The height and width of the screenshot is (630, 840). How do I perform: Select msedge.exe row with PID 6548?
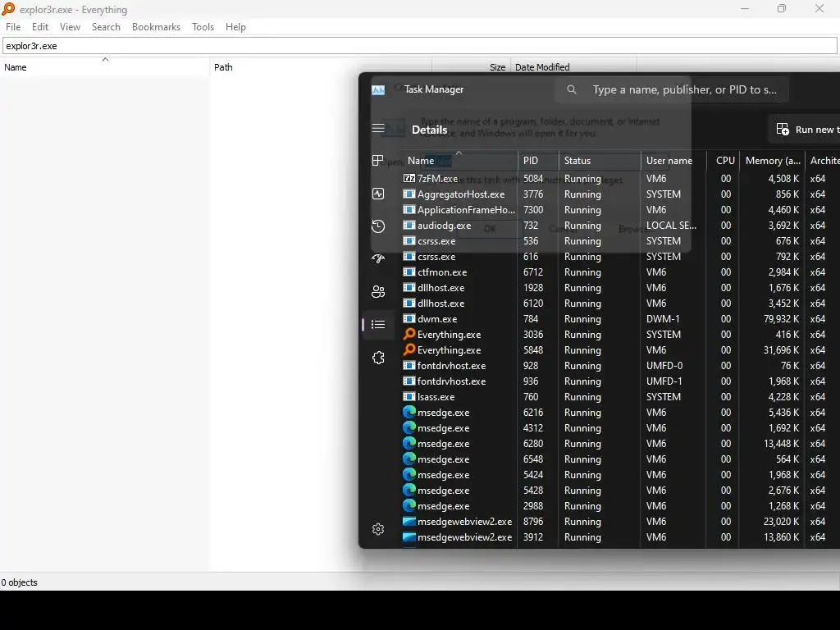(x=620, y=459)
